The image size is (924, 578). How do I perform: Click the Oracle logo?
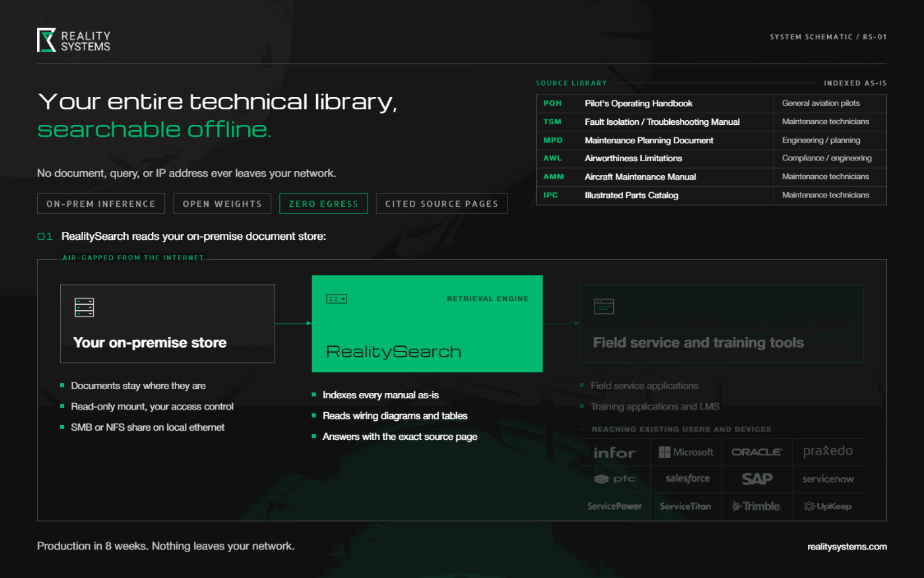click(757, 452)
